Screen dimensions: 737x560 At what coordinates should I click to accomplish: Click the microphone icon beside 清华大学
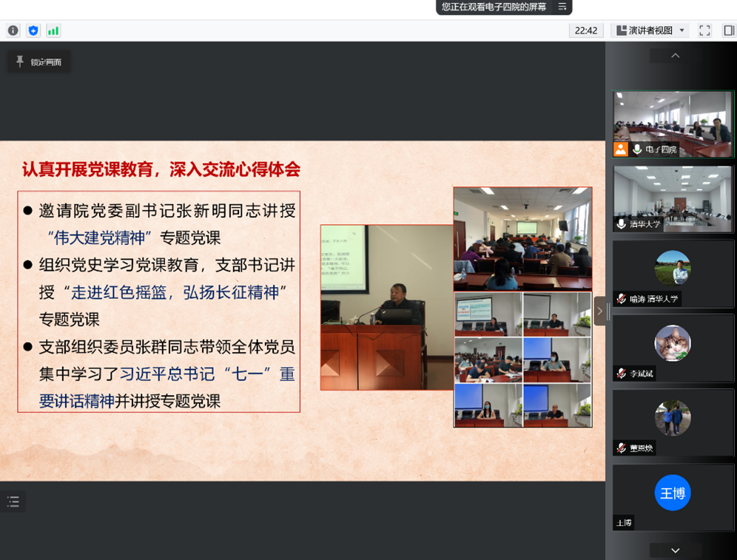[622, 223]
